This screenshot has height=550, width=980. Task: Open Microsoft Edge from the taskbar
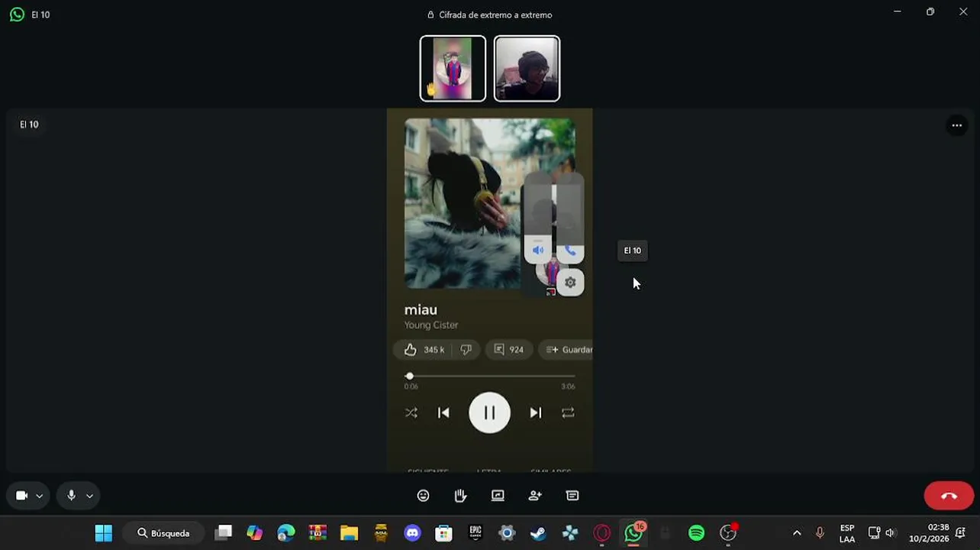click(x=286, y=533)
